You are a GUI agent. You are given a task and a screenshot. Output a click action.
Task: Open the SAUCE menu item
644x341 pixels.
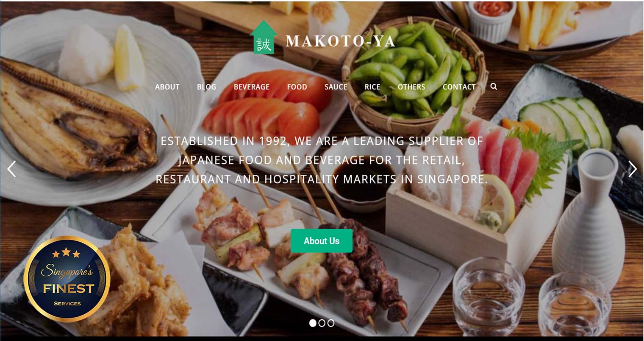(336, 87)
